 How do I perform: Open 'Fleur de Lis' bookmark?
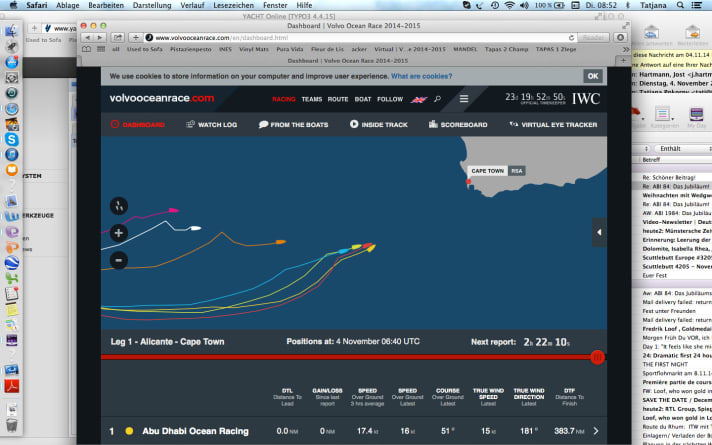(327, 49)
